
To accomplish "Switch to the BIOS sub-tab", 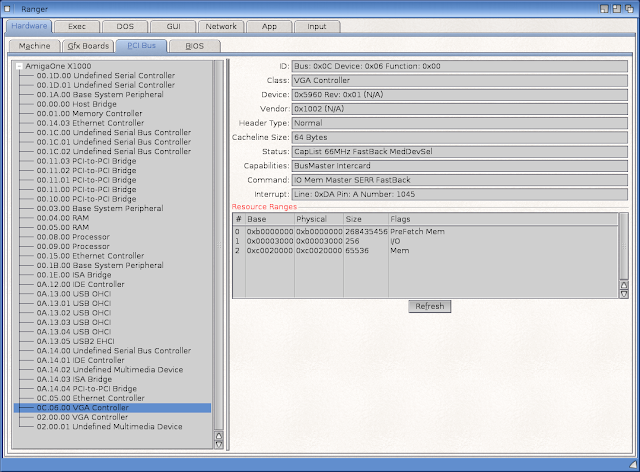I will coord(194,46).
